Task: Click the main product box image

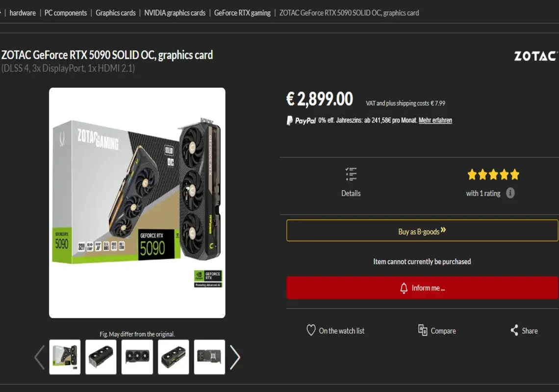Action: pyautogui.click(x=137, y=203)
